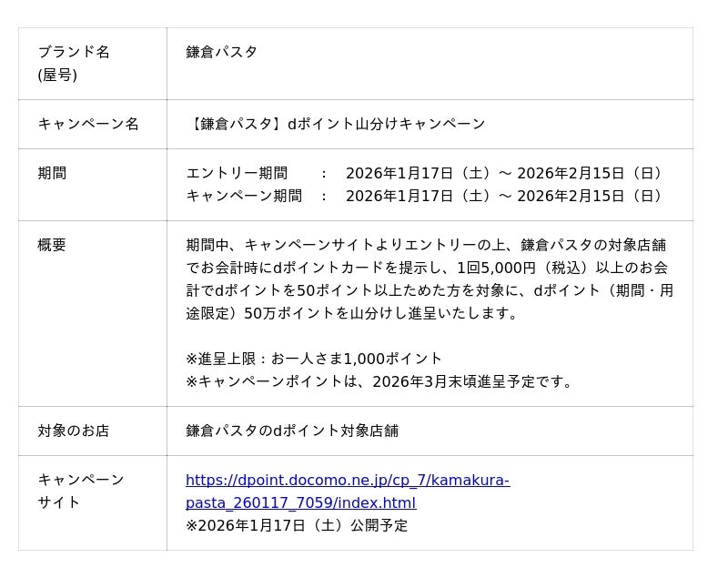This screenshot has height=578, width=728.
Task: Click the "キャンペーン期間" text
Action: click(x=244, y=196)
